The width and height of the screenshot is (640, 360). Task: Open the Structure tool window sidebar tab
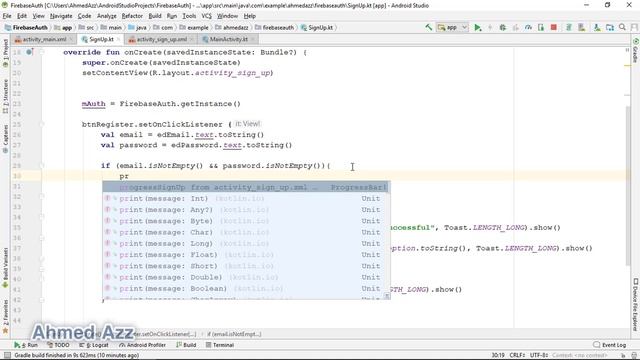point(6,97)
